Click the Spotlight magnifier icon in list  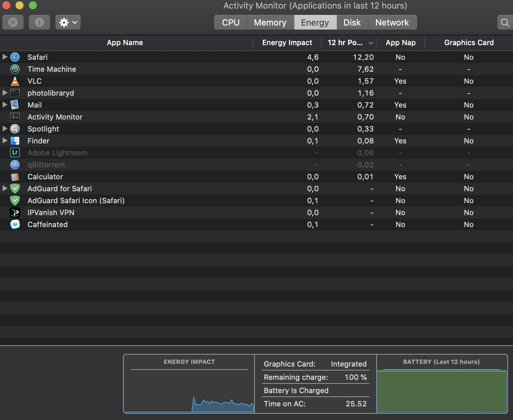[x=15, y=129]
